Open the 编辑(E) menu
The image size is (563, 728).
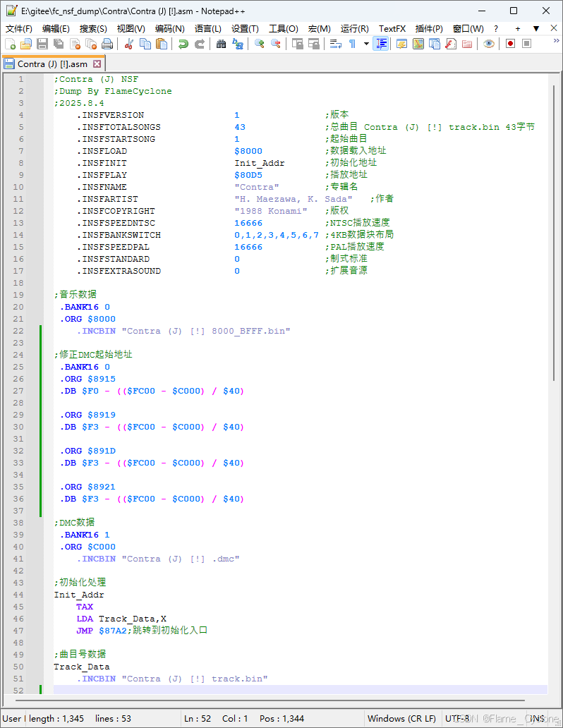(56, 29)
